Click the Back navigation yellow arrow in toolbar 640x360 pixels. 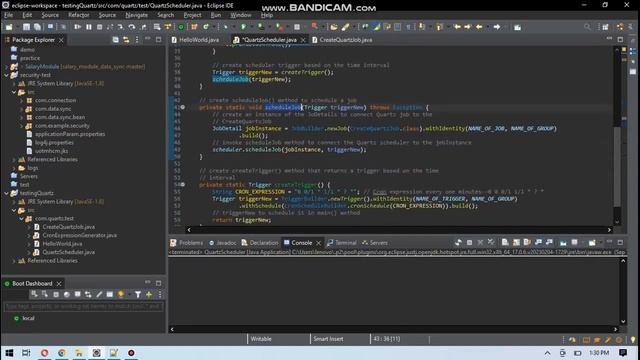point(479,27)
